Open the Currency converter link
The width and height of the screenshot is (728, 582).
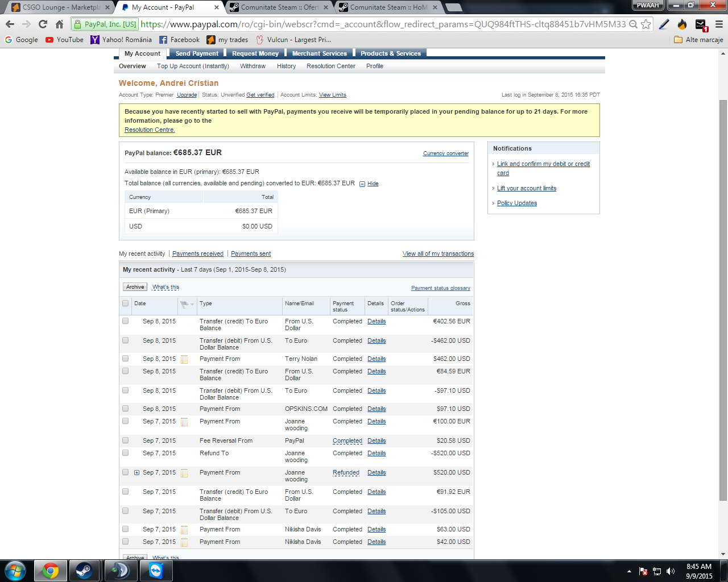pos(445,153)
